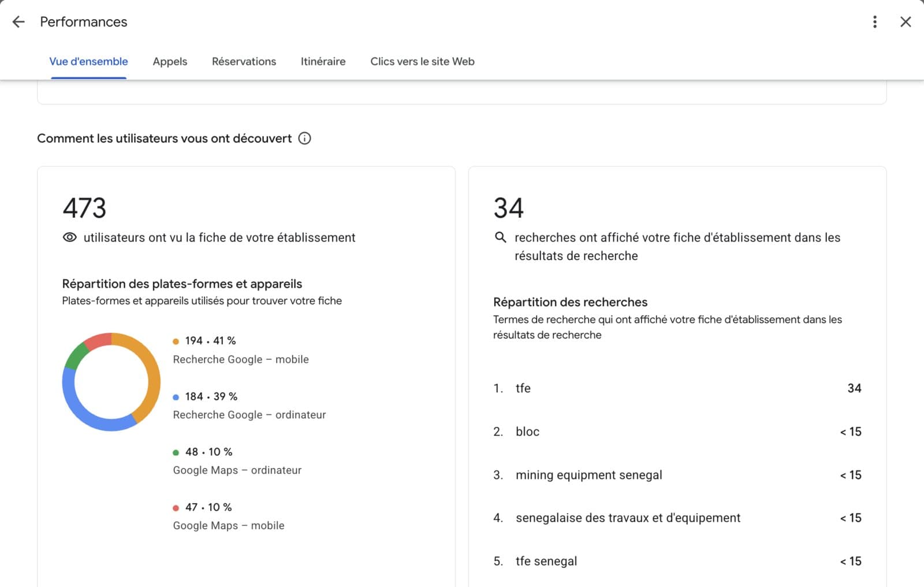Viewport: 924px width, 587px height.
Task: Click green dot for Google Maps ordinateur
Action: tap(176, 452)
